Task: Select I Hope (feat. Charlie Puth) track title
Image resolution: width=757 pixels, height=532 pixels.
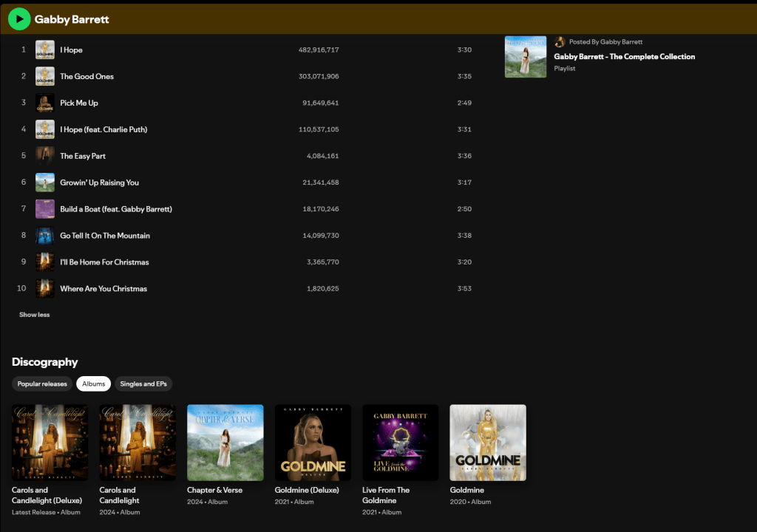Action: pos(103,129)
